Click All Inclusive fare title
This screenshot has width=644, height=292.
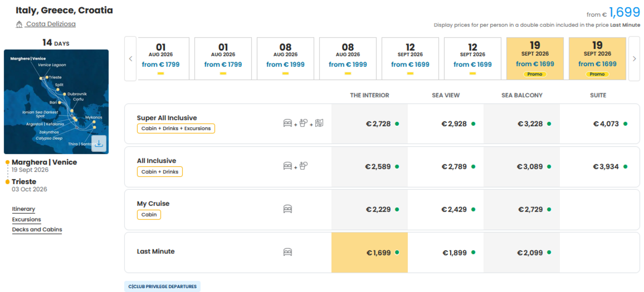156,161
